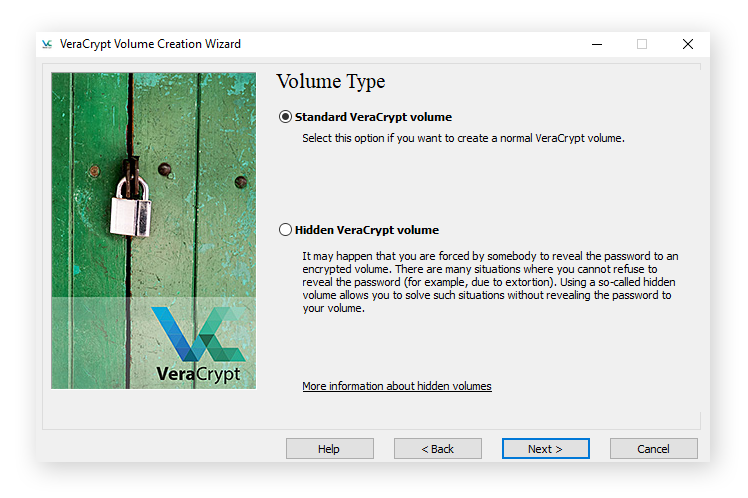The width and height of the screenshot is (748, 498).
Task: Go back with the < Back button
Action: (437, 449)
